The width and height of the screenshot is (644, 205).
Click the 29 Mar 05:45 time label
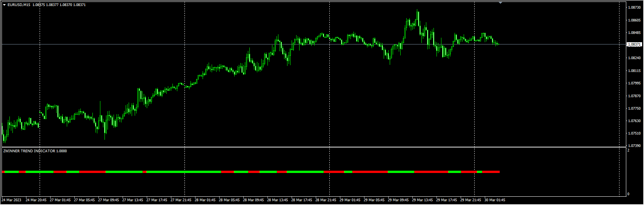374,200
